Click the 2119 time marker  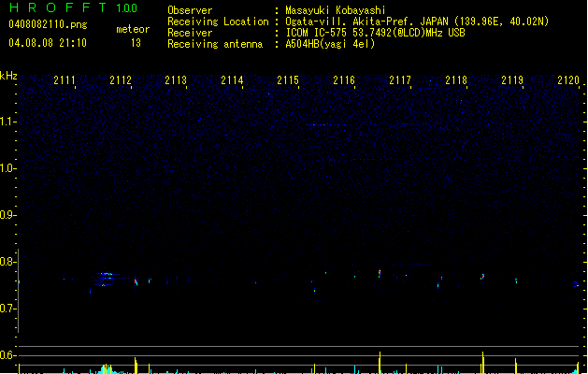[512, 79]
